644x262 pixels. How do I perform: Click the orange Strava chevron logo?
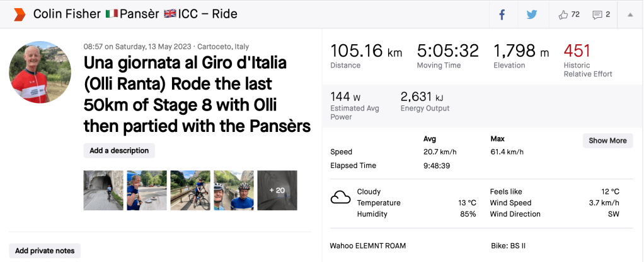point(20,14)
